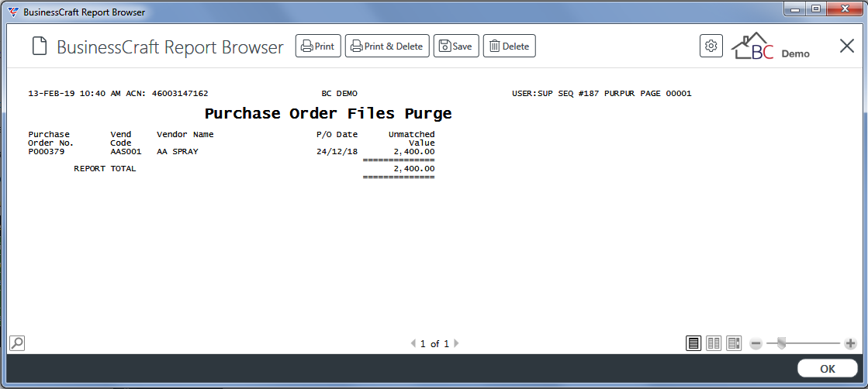This screenshot has width=868, height=389.
Task: Close the report browser with X icon
Action: [847, 46]
